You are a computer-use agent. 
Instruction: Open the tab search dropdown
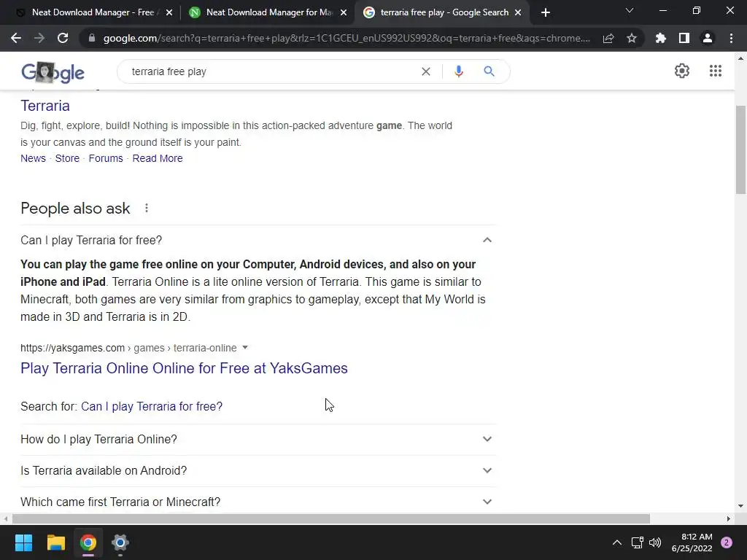click(630, 10)
